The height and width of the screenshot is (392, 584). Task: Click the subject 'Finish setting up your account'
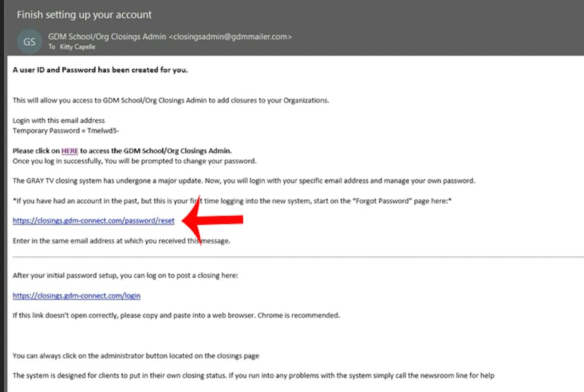click(x=84, y=14)
